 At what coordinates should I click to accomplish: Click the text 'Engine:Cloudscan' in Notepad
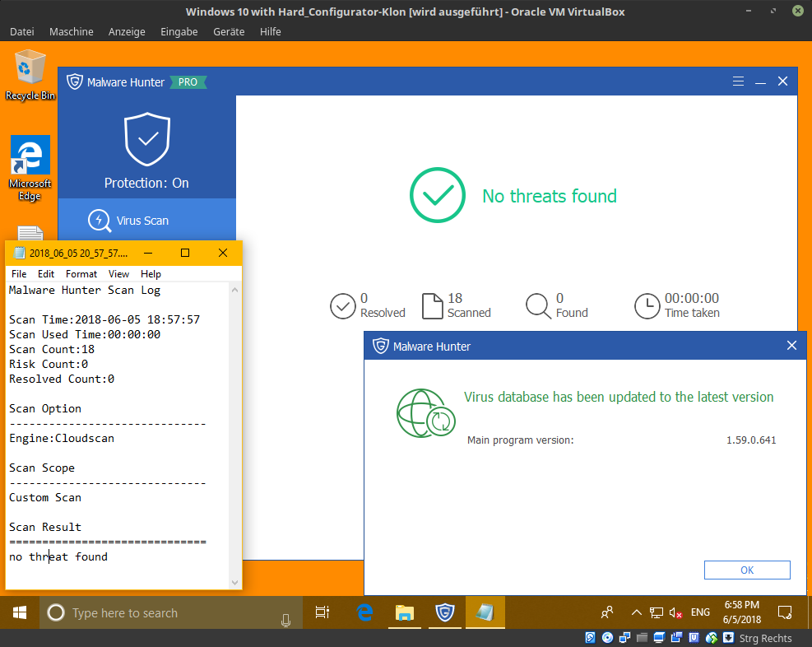[x=62, y=438]
